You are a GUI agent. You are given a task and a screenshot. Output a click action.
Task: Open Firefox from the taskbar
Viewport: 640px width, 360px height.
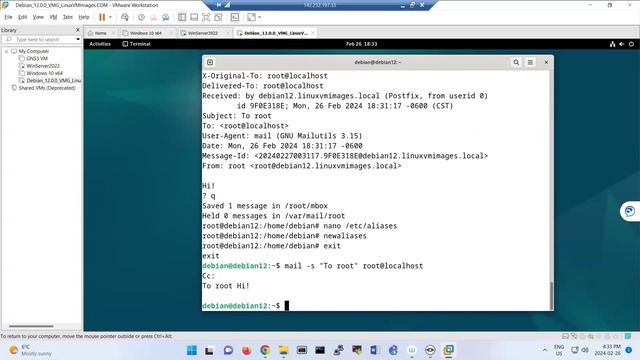point(247,350)
